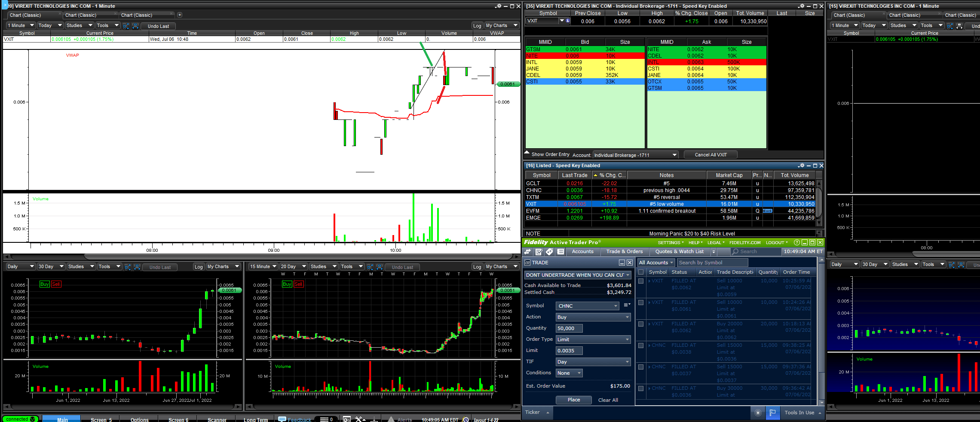The width and height of the screenshot is (980, 422).
Task: Click green Buy button on Daily chart
Action: coord(44,284)
